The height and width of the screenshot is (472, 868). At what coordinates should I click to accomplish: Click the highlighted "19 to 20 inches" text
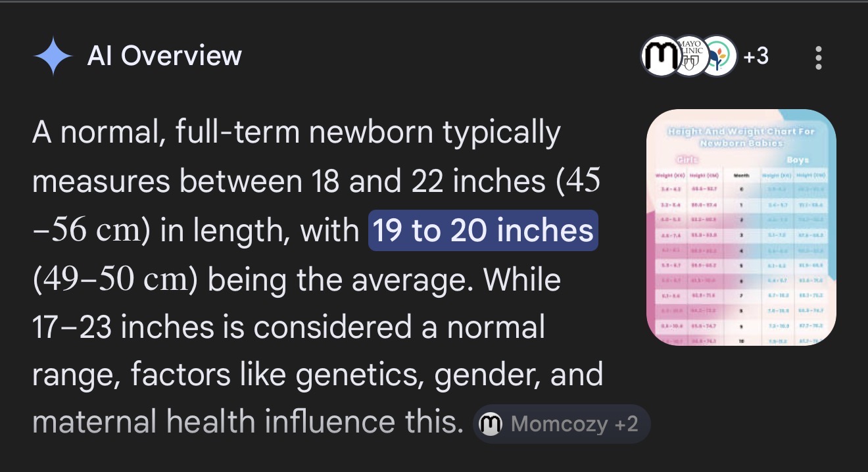pyautogui.click(x=483, y=231)
